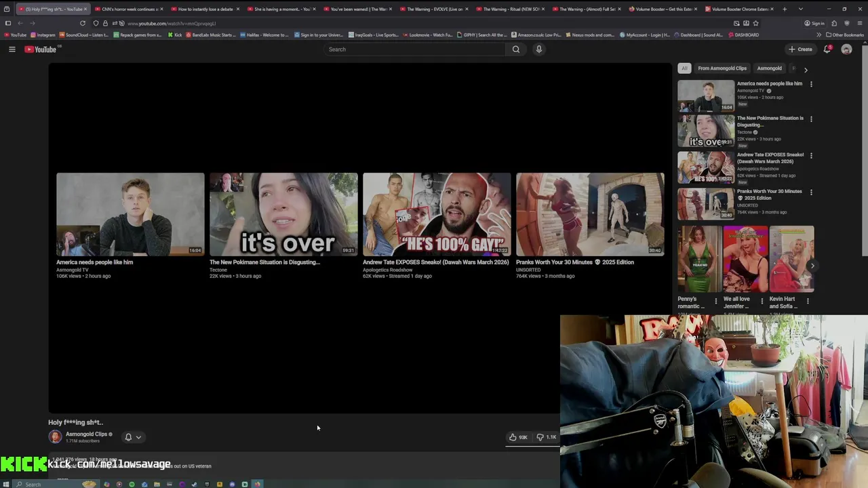Open a new browser tab with plus

[785, 9]
